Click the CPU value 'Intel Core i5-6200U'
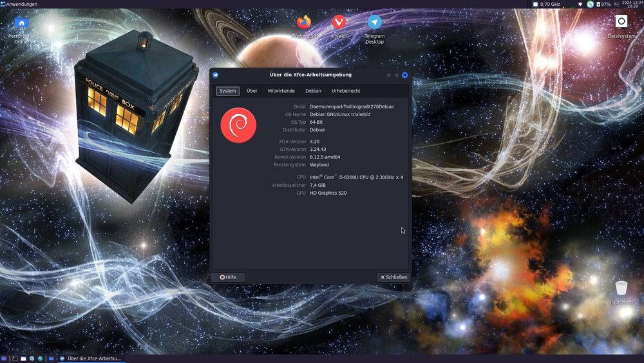The image size is (644, 363). point(357,177)
